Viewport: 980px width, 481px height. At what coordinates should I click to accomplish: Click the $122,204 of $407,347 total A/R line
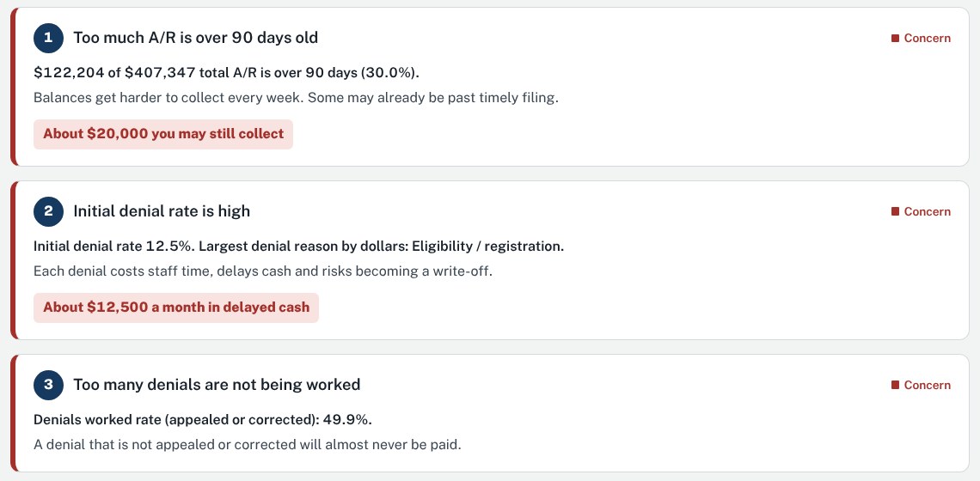(x=226, y=73)
